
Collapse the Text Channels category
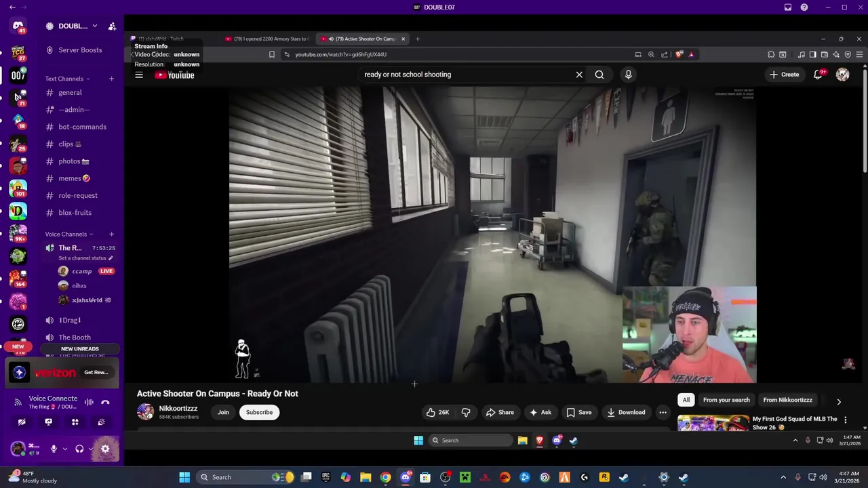[67, 79]
